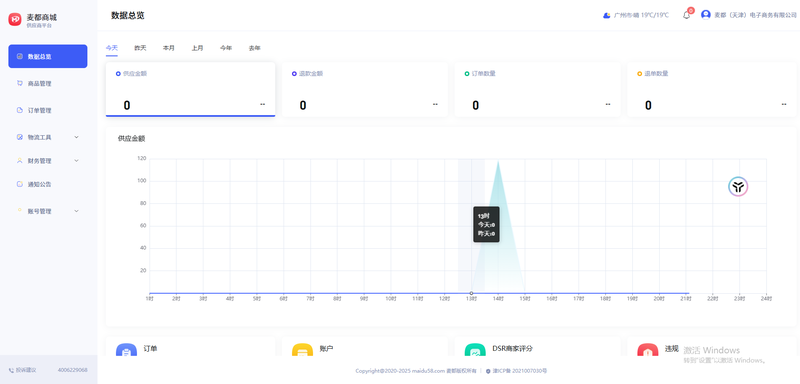Image resolution: width=800 pixels, height=384 pixels.
Task: Click the 供应金额 chart title
Action: [x=131, y=138]
